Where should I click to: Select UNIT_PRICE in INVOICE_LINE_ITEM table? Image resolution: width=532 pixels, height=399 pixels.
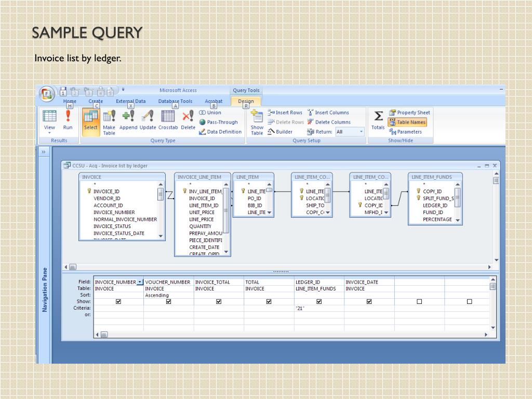202,212
